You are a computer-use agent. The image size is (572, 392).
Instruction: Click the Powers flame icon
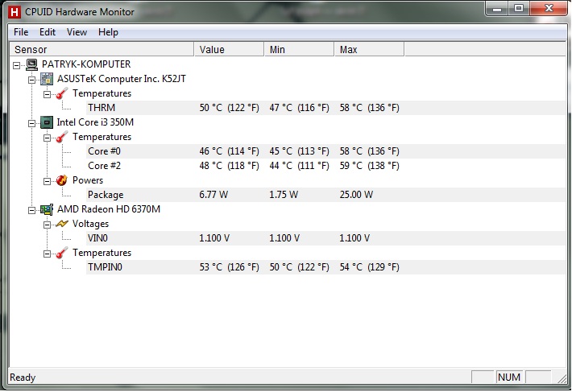(x=62, y=180)
